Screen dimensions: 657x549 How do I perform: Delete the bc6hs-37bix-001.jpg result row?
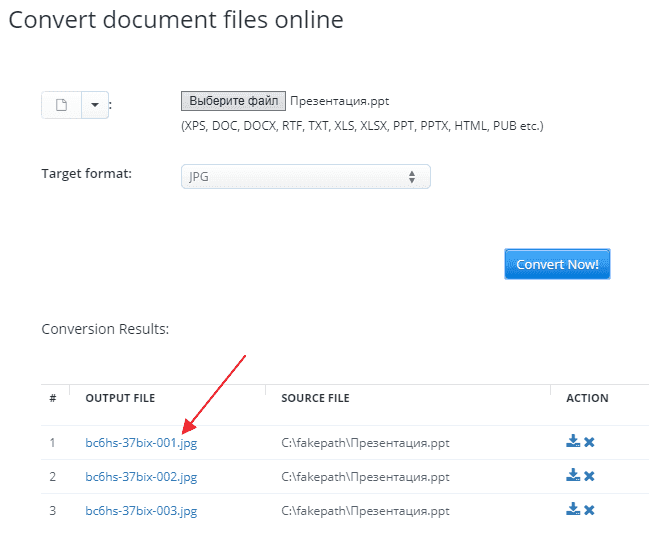tap(589, 442)
